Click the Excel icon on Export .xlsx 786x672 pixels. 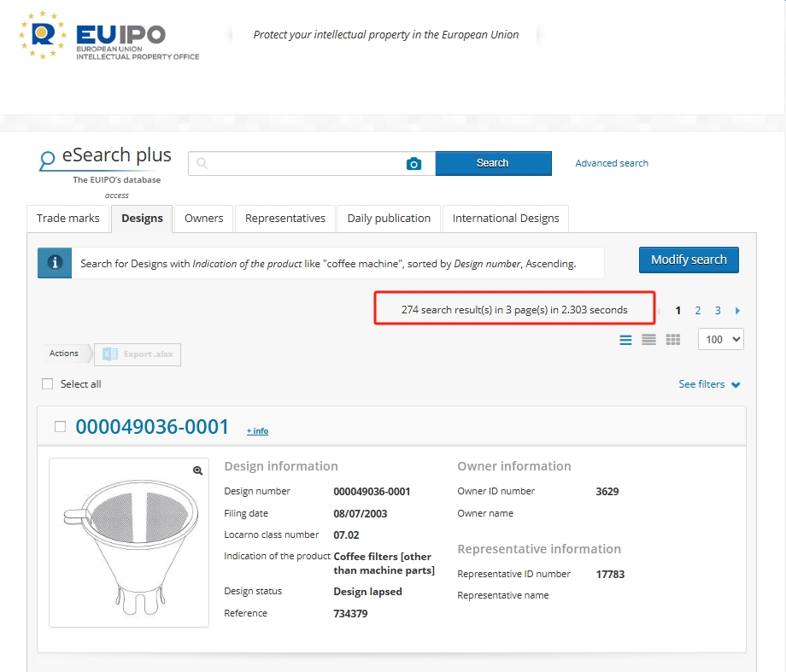click(x=109, y=354)
